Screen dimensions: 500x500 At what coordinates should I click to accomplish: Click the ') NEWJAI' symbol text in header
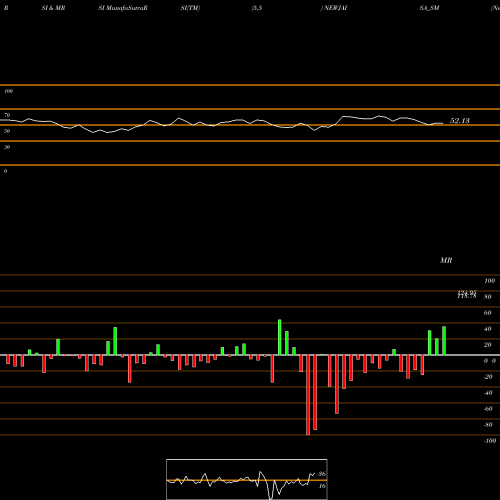click(x=334, y=8)
